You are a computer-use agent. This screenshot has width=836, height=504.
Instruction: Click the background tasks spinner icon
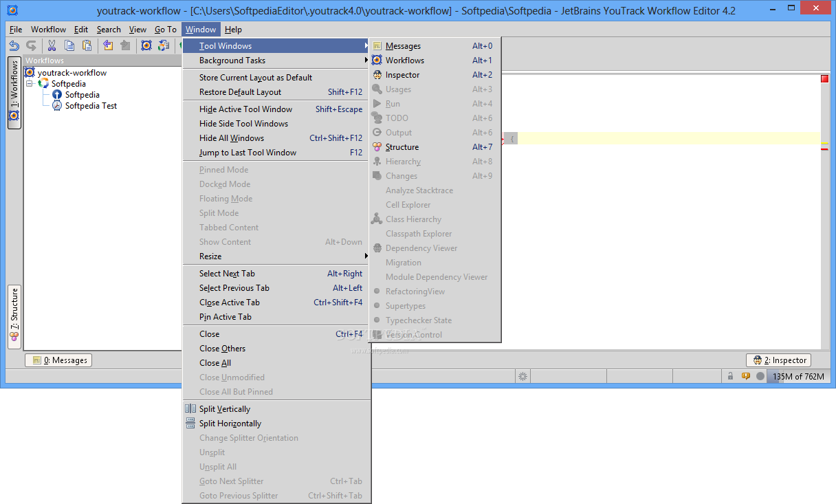[522, 376]
